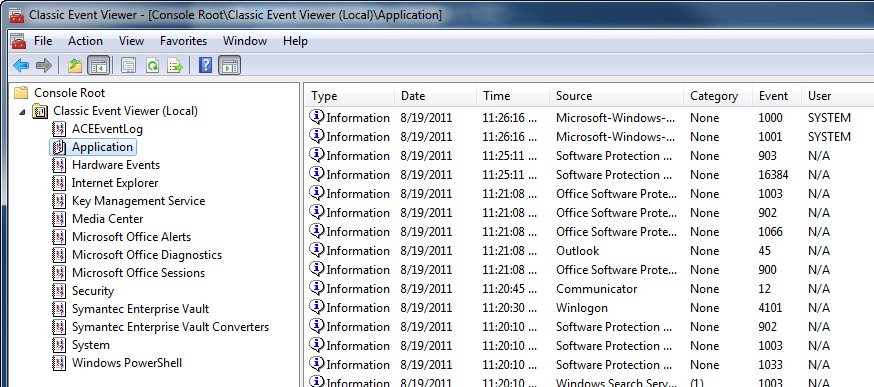
Task: Open Help using the question mark icon
Action: [205, 66]
